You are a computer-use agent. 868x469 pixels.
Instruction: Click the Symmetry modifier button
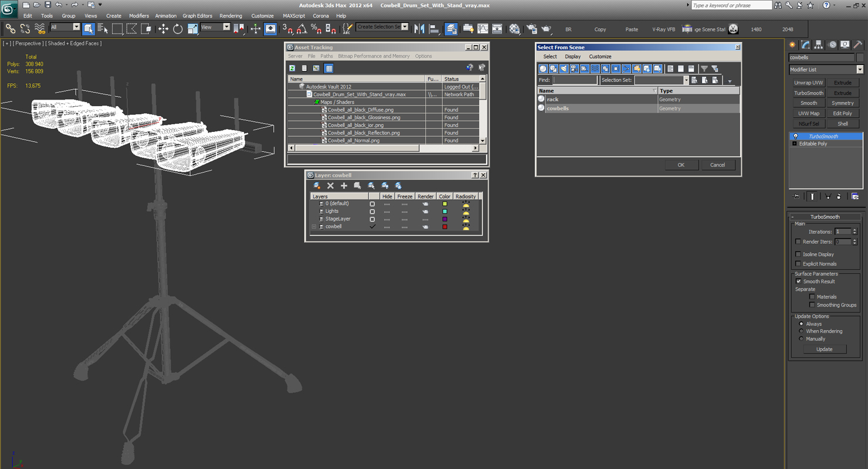pyautogui.click(x=843, y=103)
